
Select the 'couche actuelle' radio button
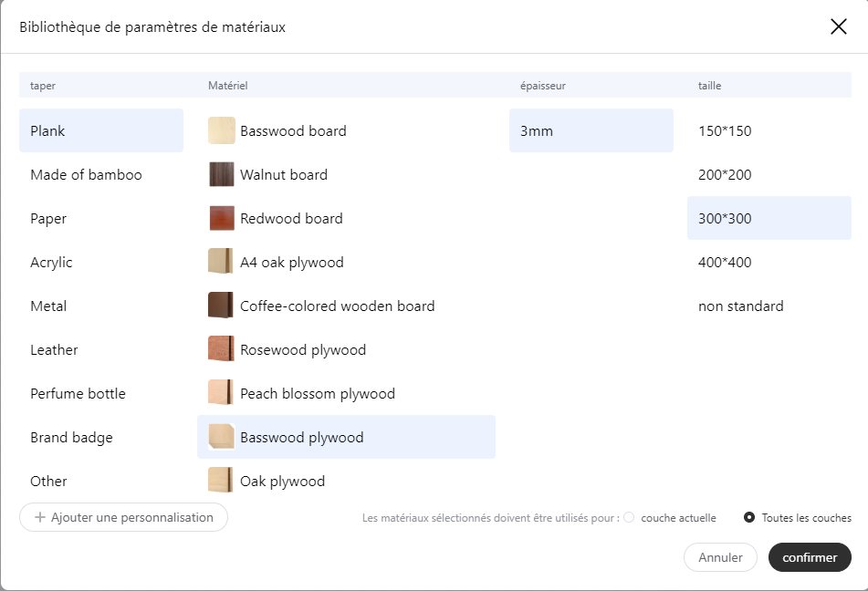[x=629, y=518]
